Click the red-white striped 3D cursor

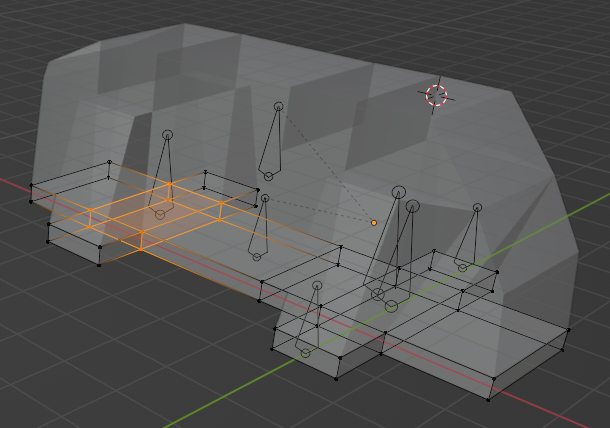(436, 95)
